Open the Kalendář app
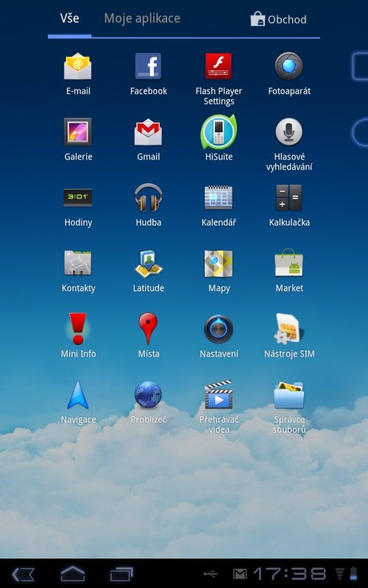 pyautogui.click(x=219, y=198)
